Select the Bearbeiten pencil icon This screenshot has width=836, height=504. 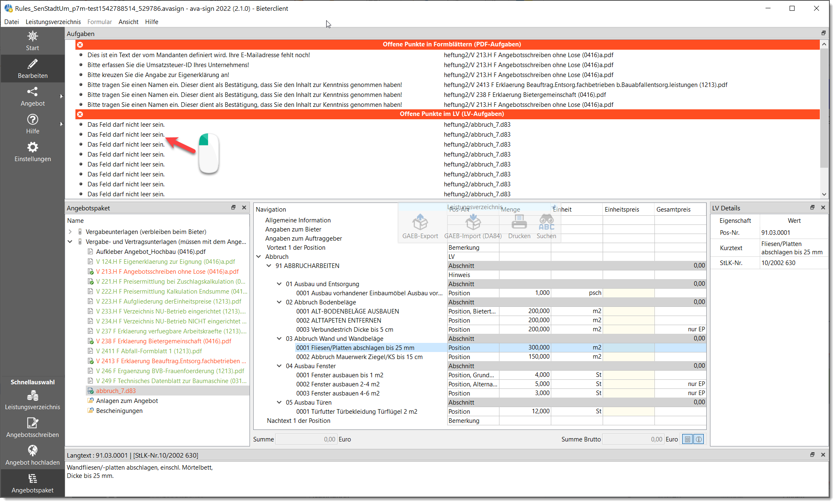32,64
